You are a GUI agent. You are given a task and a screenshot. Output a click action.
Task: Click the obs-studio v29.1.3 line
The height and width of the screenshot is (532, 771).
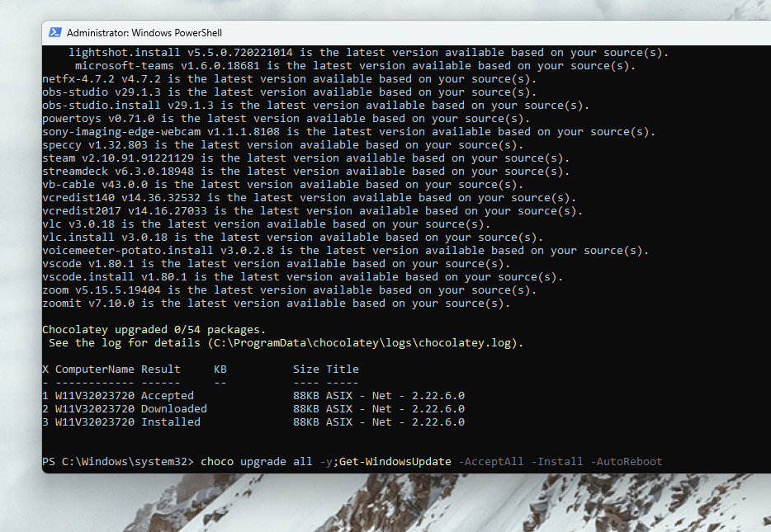click(x=289, y=92)
